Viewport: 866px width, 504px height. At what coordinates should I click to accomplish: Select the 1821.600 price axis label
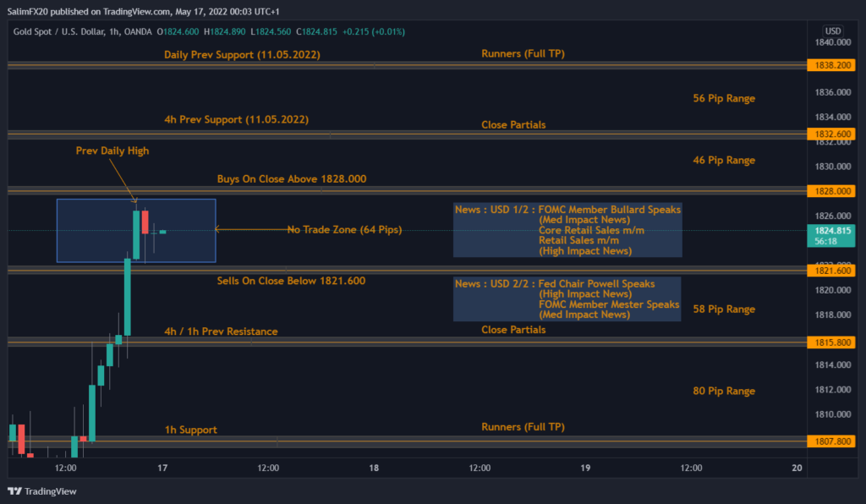click(833, 271)
